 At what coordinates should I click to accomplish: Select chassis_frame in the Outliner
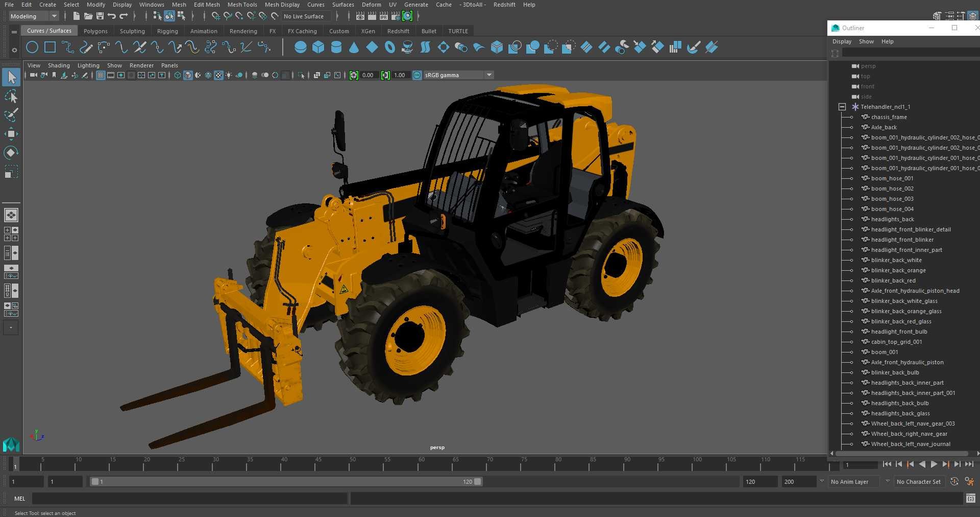click(x=889, y=117)
